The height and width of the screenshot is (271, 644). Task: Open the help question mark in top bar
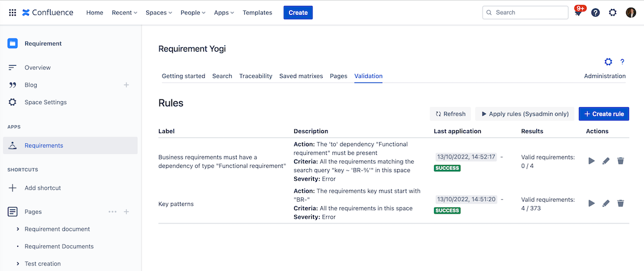coord(595,12)
